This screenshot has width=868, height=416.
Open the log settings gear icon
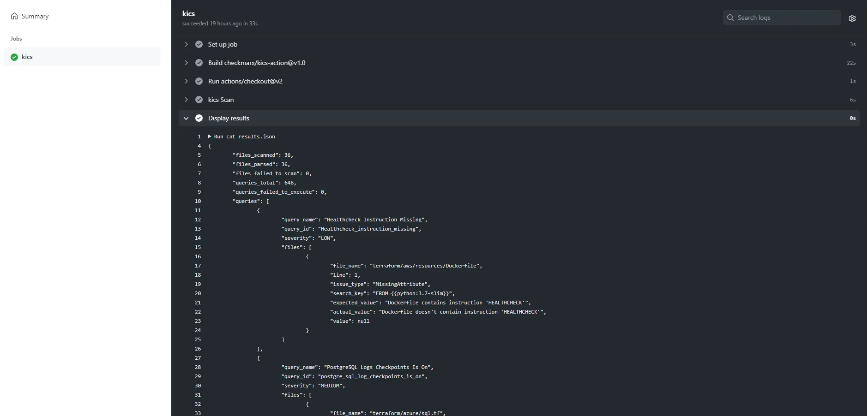[853, 18]
